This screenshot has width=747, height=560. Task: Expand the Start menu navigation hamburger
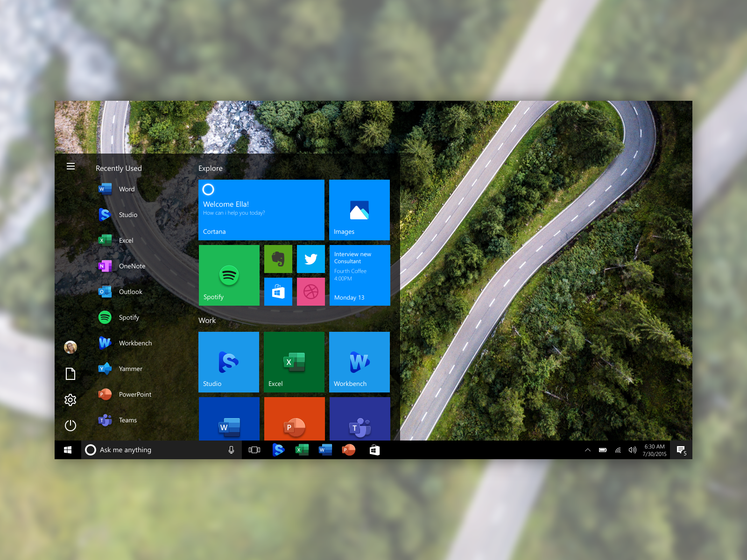[70, 166]
